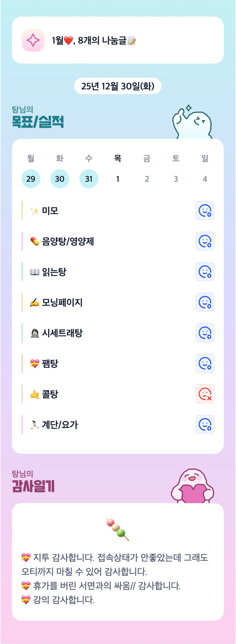
Task: Select Monday 29 in the week calendar
Action: click(31, 179)
